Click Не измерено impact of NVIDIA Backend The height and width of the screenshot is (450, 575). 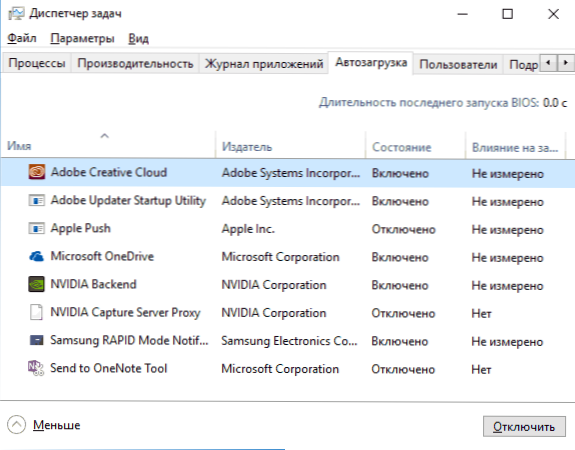click(507, 285)
